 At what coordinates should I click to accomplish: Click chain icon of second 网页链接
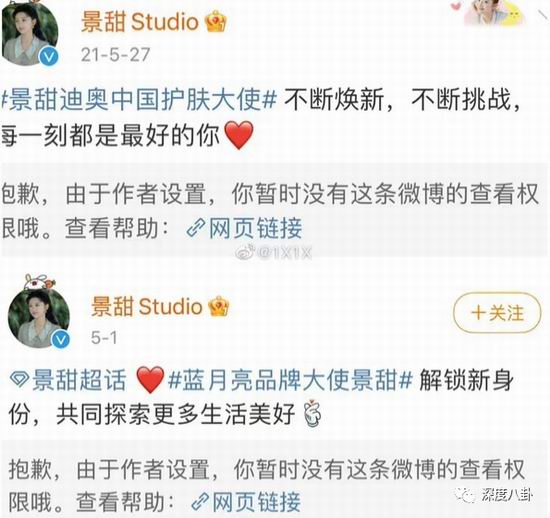pyautogui.click(x=200, y=503)
